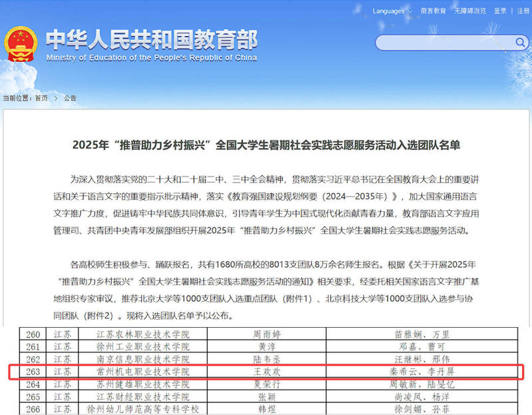Click the 登录 link
Image resolution: width=532 pixels, height=415 pixels.
[x=500, y=11]
